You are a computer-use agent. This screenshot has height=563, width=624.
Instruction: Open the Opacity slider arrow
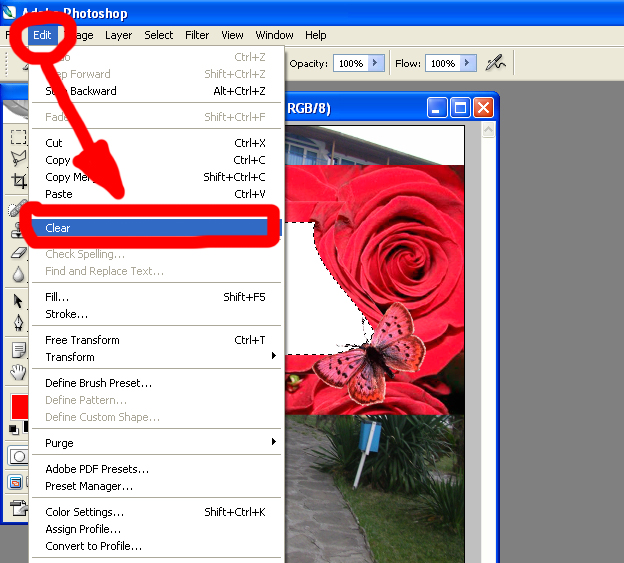click(x=375, y=63)
